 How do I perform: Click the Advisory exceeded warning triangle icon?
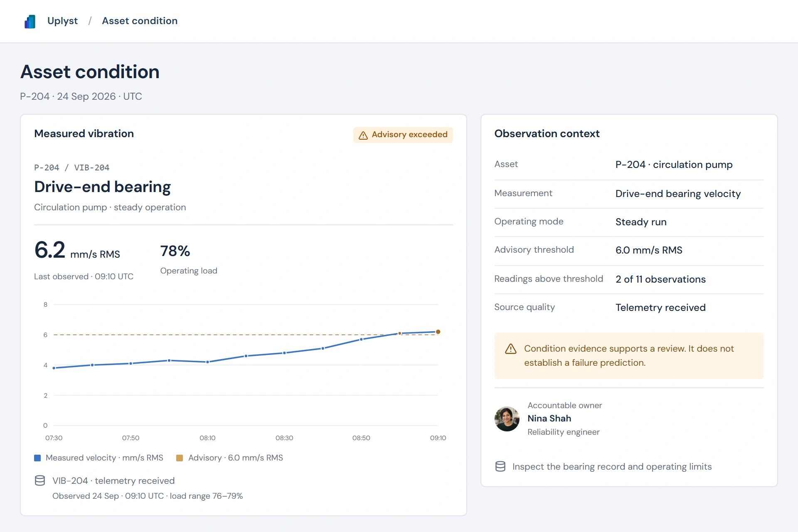(x=363, y=135)
